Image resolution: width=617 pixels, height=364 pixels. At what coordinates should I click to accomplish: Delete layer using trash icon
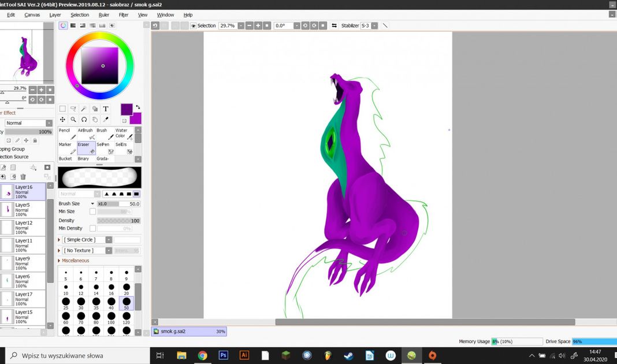(23, 177)
